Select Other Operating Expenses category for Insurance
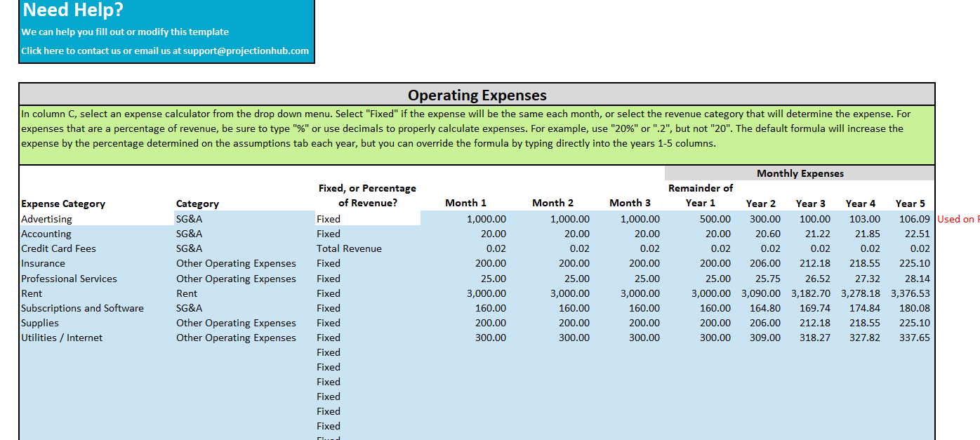This screenshot has height=440, width=980. [245, 263]
